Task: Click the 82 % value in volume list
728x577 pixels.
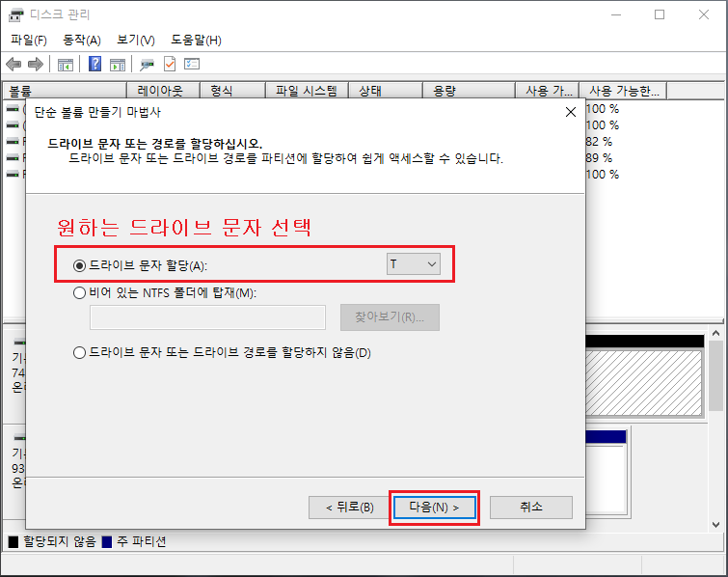Action: [599, 142]
